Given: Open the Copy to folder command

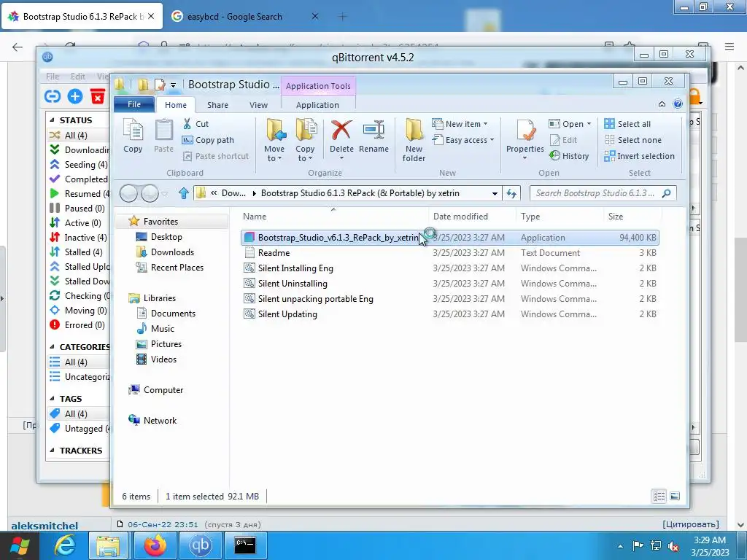Looking at the screenshot, I should [x=305, y=140].
